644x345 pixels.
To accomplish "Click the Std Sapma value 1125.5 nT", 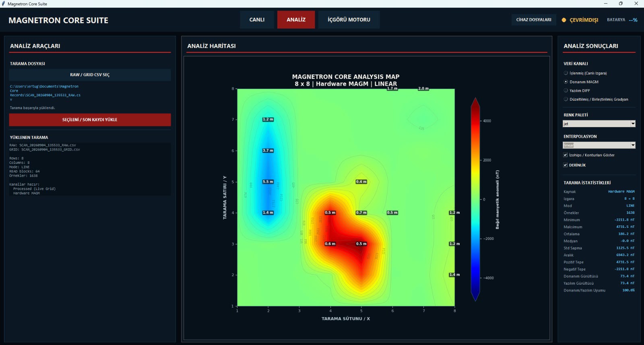I will tap(625, 248).
